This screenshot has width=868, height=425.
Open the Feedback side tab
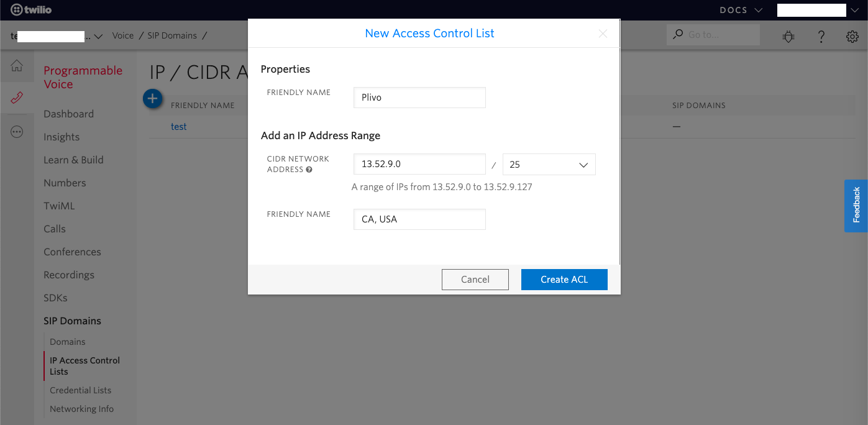pos(856,206)
